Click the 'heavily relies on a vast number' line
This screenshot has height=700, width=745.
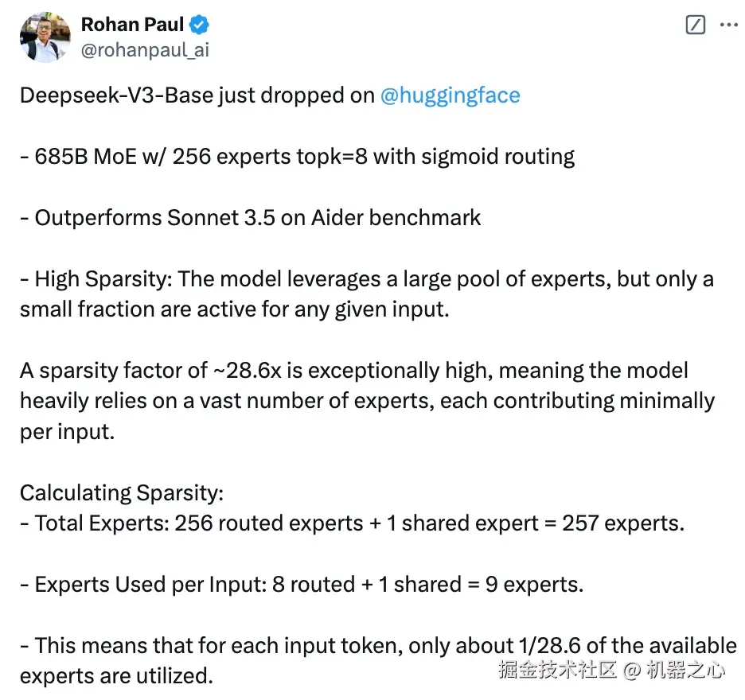[367, 401]
